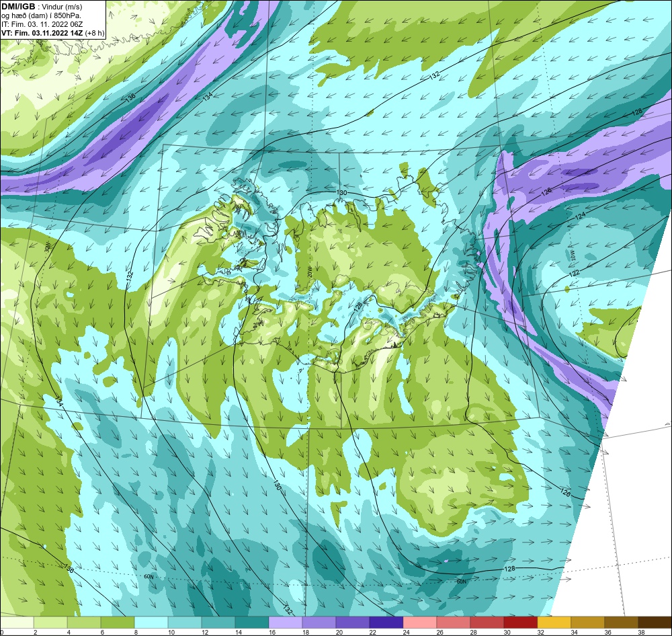Click the '122' contour label east of Iceland

575,273
